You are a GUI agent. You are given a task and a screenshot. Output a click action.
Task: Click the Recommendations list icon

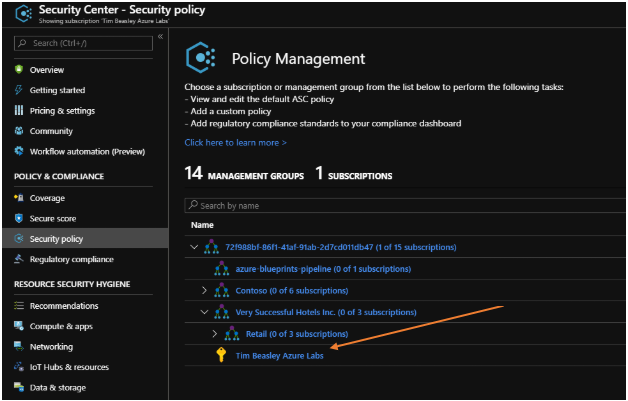[19, 305]
